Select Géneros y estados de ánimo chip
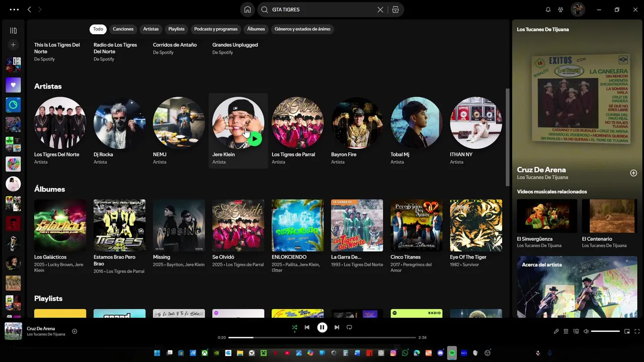 coord(302,29)
